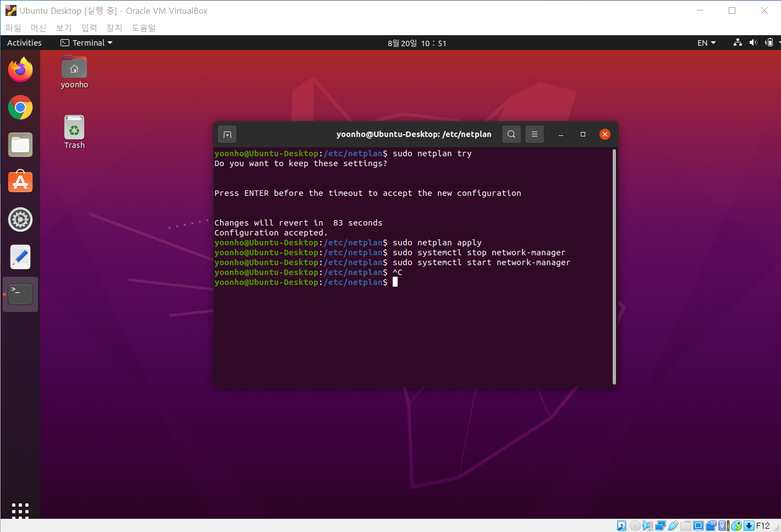Click VirtualBox USB devices status icon

coord(673,525)
